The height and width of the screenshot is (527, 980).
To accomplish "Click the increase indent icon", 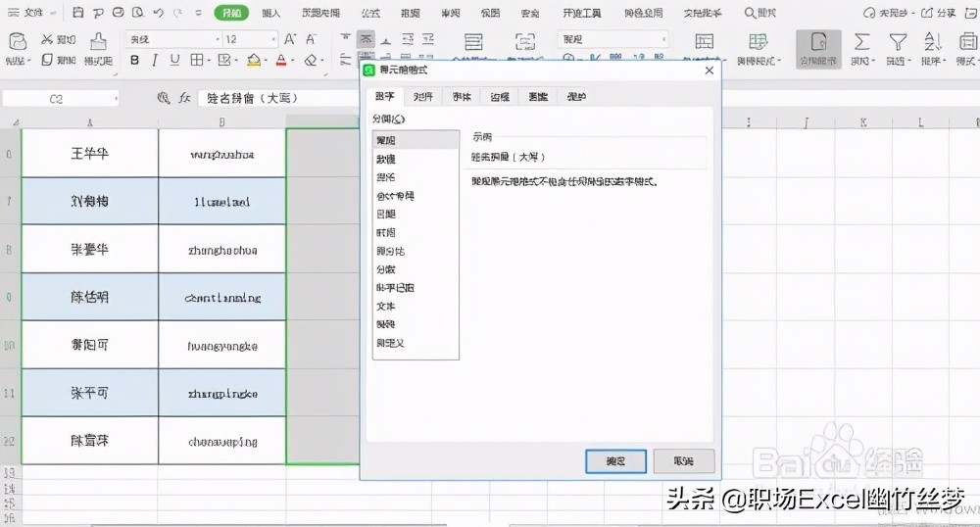I will (428, 39).
